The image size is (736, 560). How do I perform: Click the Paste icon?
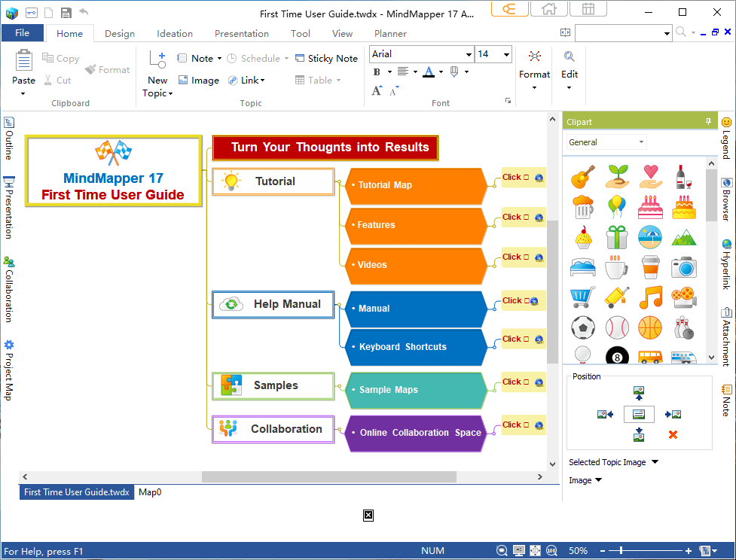(23, 61)
